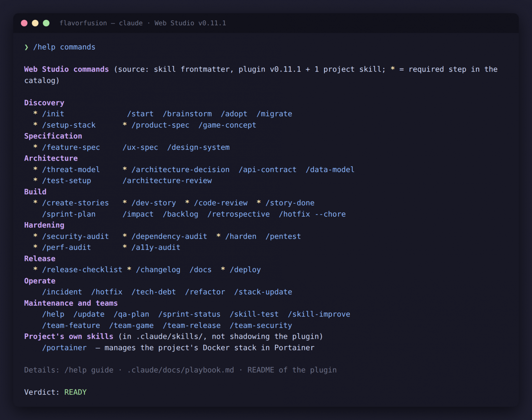Image resolution: width=532 pixels, height=420 pixels.
Task: Click the 'Specification' section heading
Action: [53, 136]
